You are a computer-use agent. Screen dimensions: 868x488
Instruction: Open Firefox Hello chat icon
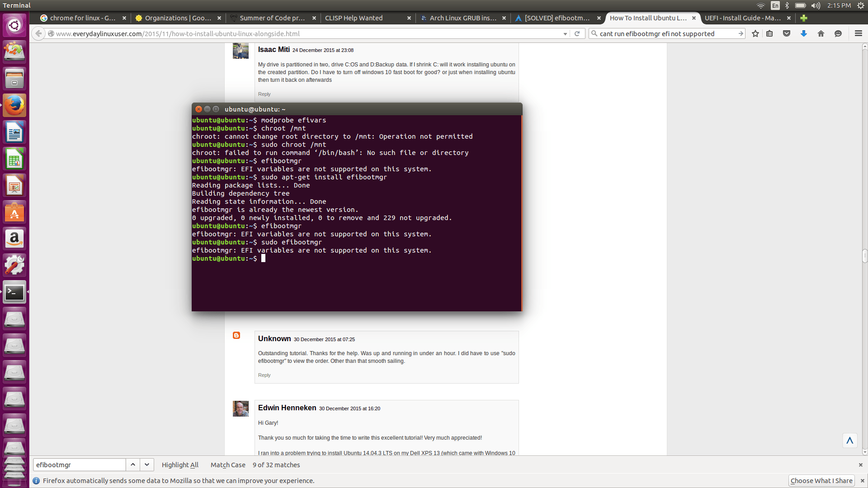pyautogui.click(x=838, y=33)
